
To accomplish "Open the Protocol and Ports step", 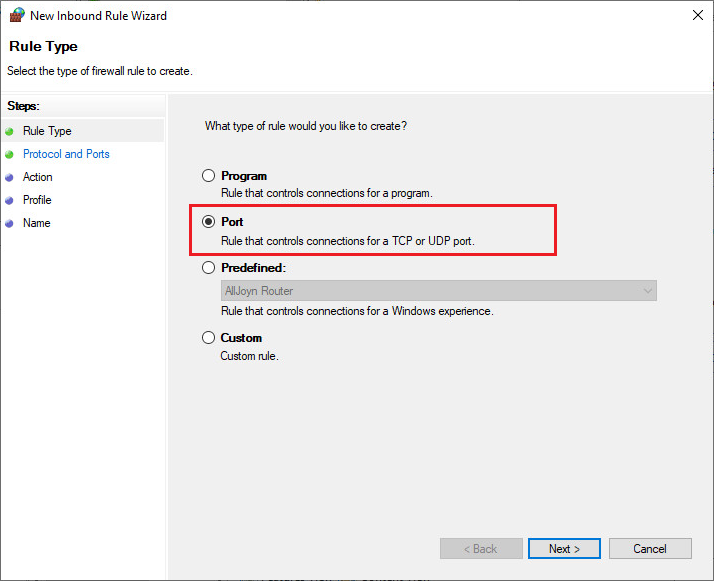I will click(x=66, y=154).
